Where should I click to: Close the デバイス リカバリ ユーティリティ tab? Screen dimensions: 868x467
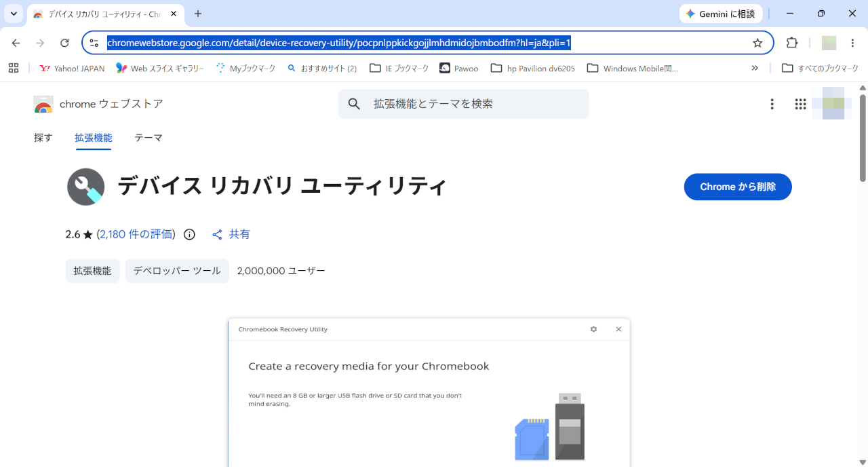tap(174, 14)
